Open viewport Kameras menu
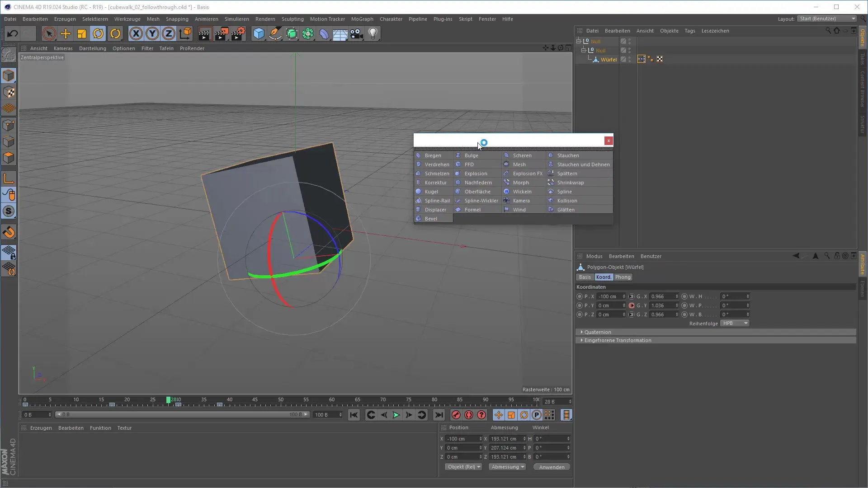Screen dimensions: 868x488 [x=63, y=48]
